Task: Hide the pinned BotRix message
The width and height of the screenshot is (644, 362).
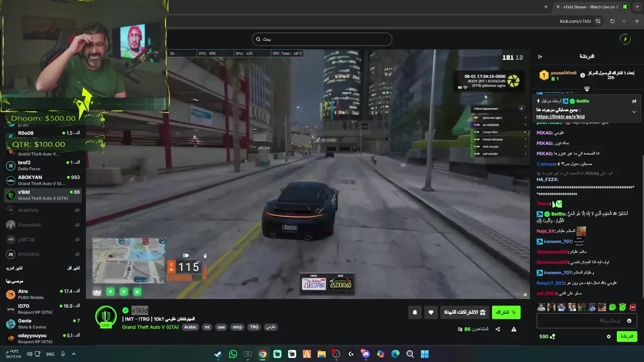Action: tap(634, 101)
